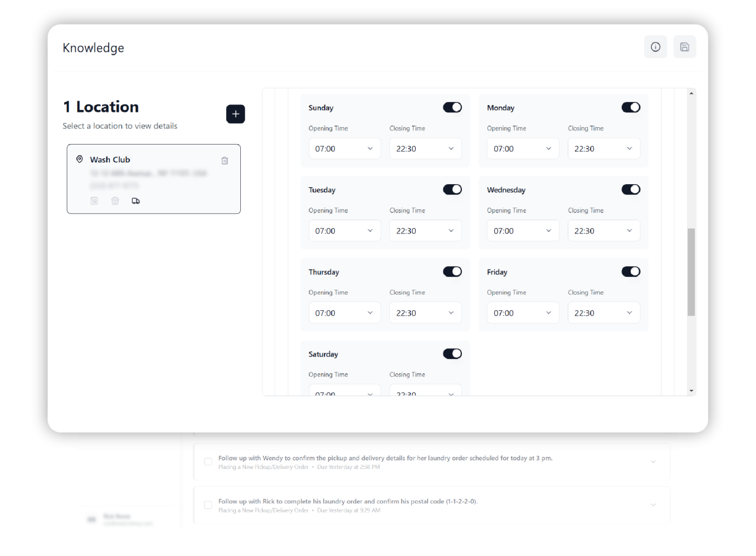The image size is (756, 556).
Task: Open Sunday Opening Time dropdown
Action: (345, 149)
